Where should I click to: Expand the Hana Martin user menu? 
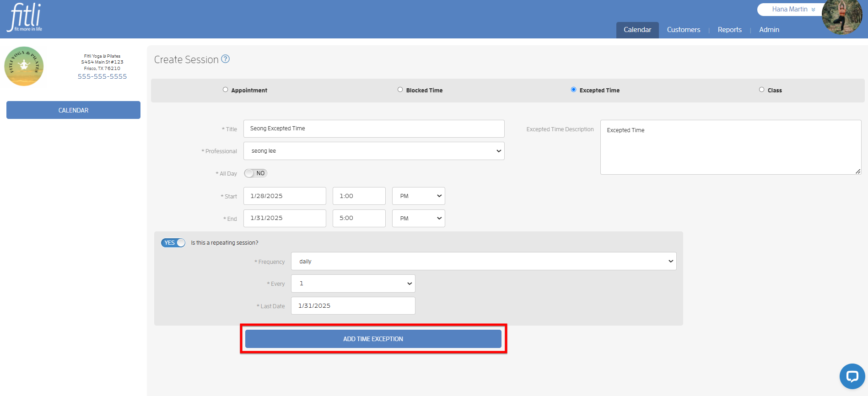point(793,9)
